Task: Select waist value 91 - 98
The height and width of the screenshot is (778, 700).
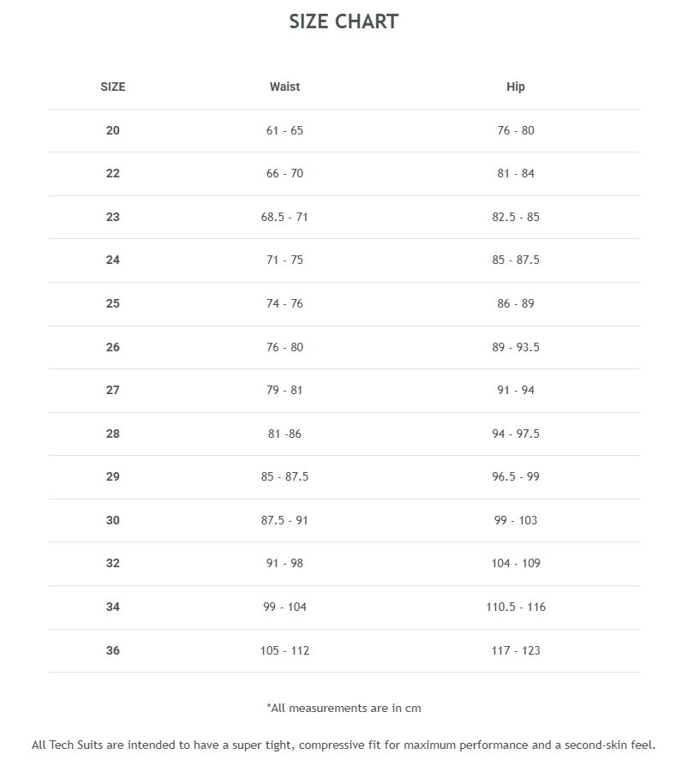Action: pyautogui.click(x=284, y=563)
